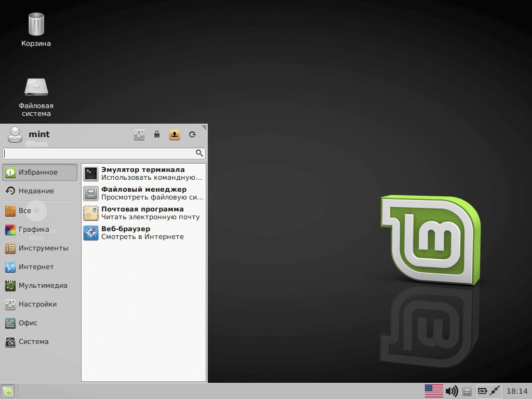Click the mint user avatar icon
532x399 pixels.
15,135
